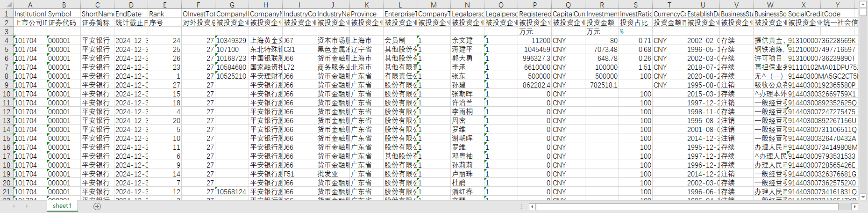Click company ID cell 107100
The image size is (868, 213).
[232, 50]
